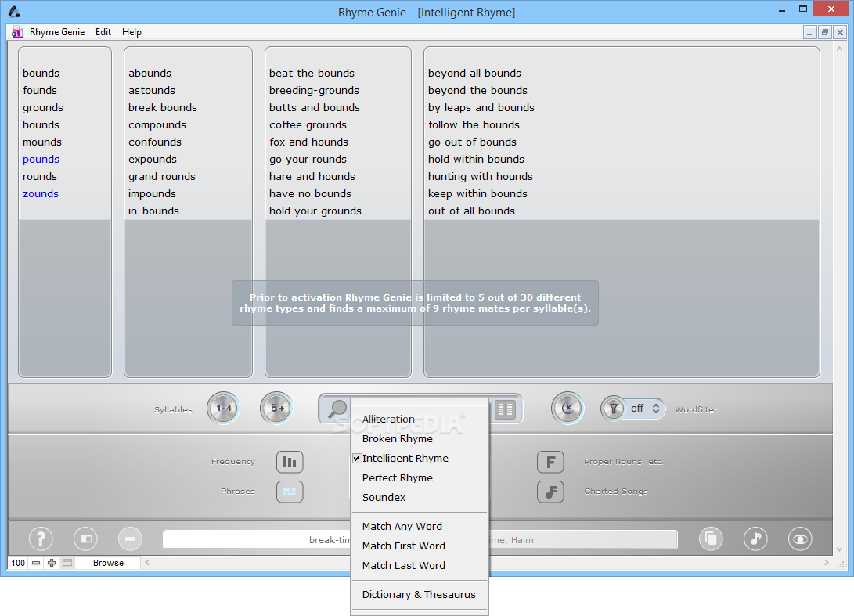Click the Browse mode selector
The width and height of the screenshot is (854, 616).
[108, 563]
